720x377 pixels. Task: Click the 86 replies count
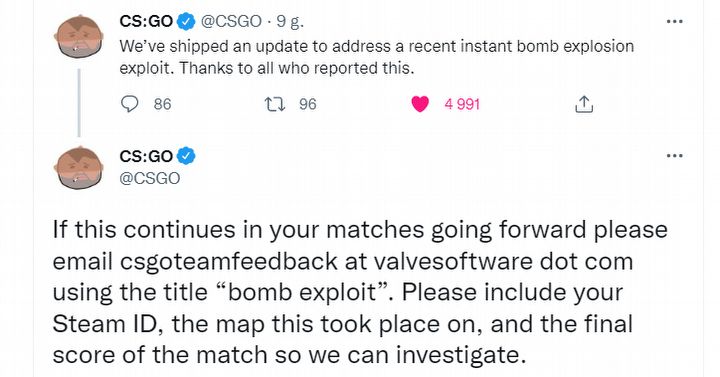pos(162,104)
